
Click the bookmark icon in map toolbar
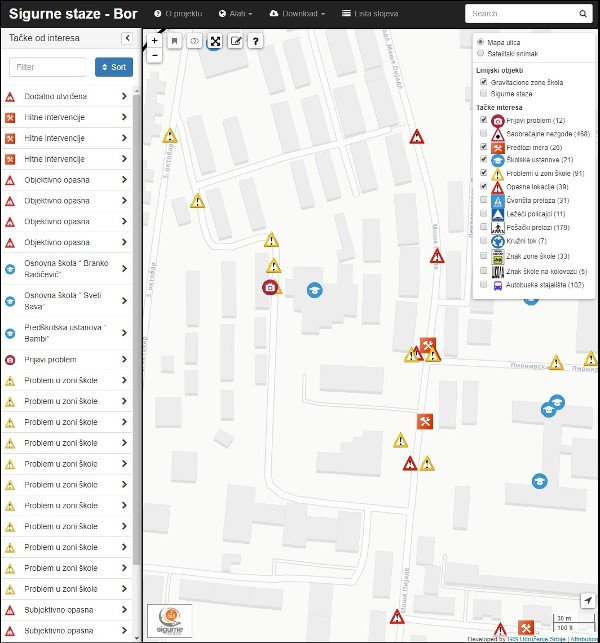click(x=174, y=42)
